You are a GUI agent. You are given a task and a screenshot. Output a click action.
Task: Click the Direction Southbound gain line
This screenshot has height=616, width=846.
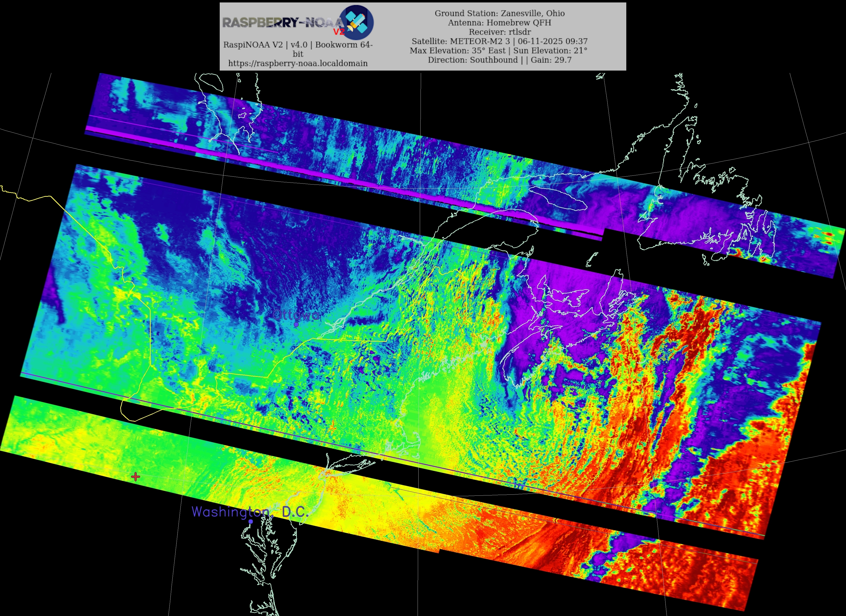[x=499, y=60]
